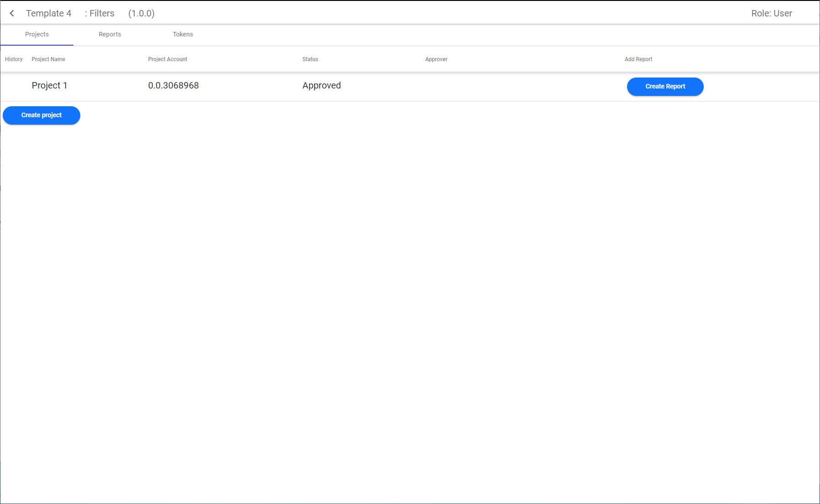820x504 pixels.
Task: Click the Filters label in header
Action: tap(100, 13)
